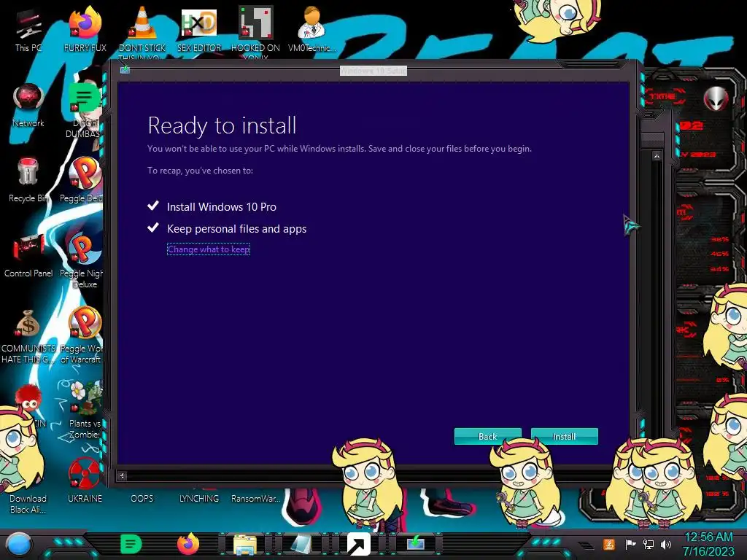The width and height of the screenshot is (747, 560).
Task: Open the green chat app on the taskbar
Action: (131, 544)
